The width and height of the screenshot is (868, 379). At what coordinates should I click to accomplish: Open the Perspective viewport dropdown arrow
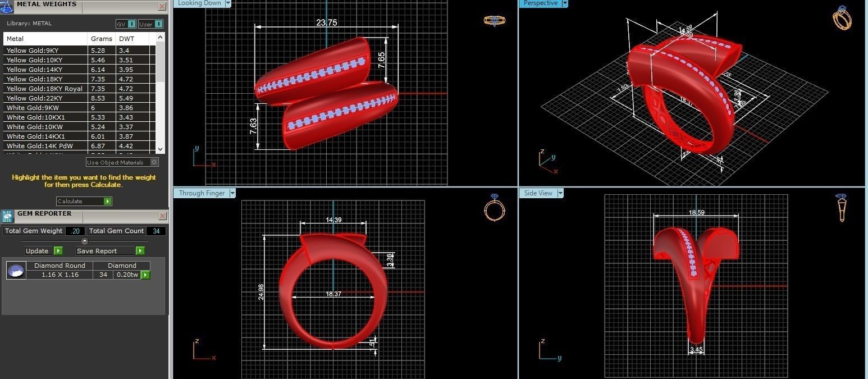(x=564, y=3)
